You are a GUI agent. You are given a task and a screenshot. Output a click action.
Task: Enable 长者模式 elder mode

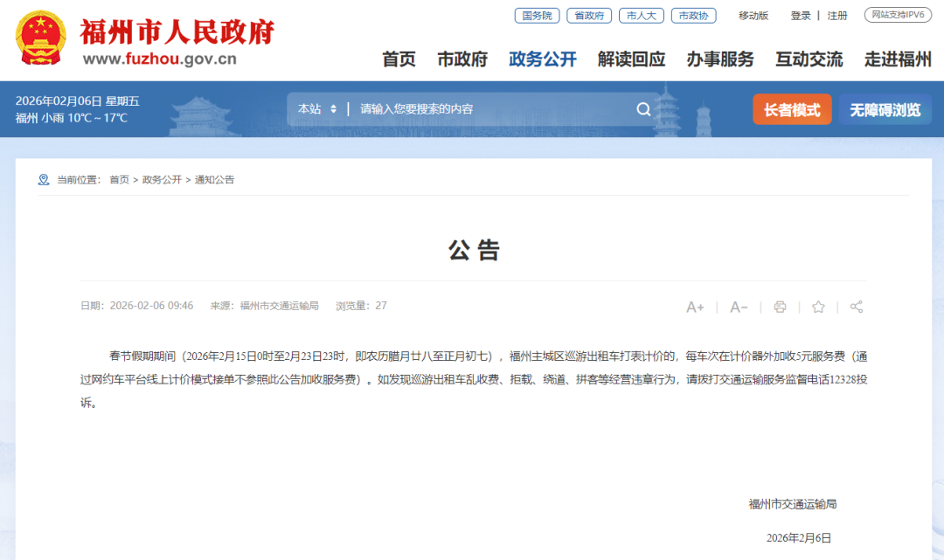(x=792, y=109)
